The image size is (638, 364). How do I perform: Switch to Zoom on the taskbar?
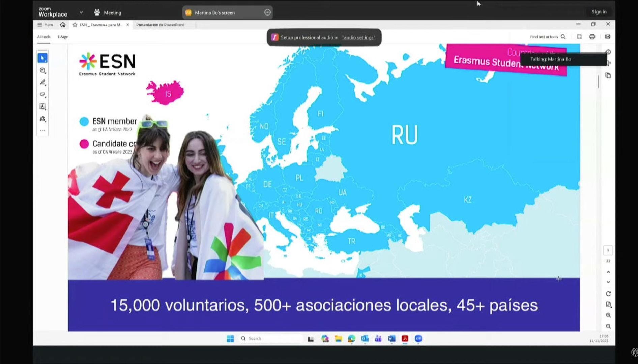pos(418,339)
